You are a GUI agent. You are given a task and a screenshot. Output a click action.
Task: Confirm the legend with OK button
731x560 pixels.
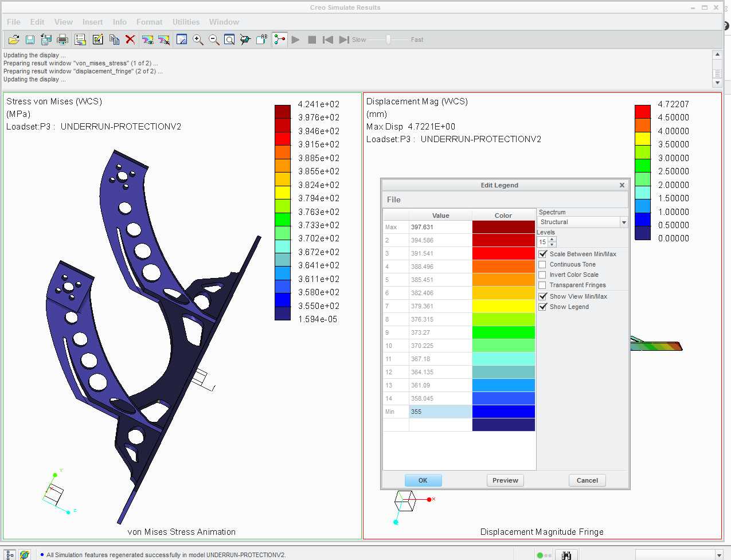[x=423, y=480]
